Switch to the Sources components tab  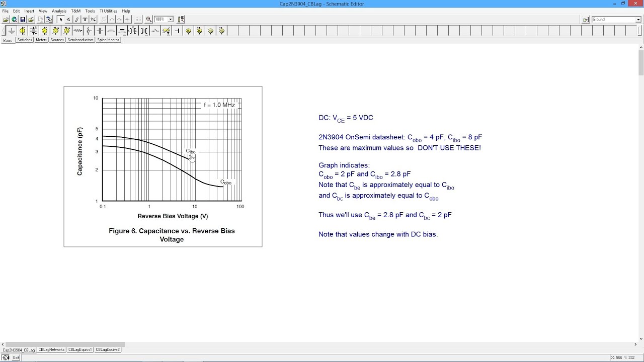coord(57,40)
